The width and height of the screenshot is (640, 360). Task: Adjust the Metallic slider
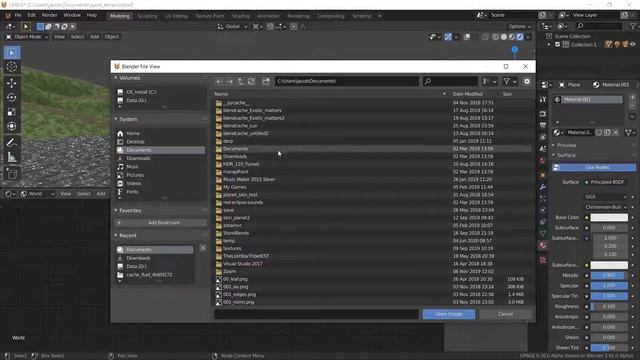pos(609,276)
